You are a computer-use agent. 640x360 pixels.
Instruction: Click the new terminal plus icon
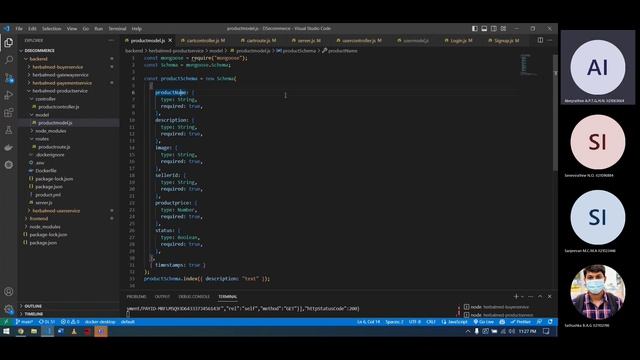[x=516, y=296]
